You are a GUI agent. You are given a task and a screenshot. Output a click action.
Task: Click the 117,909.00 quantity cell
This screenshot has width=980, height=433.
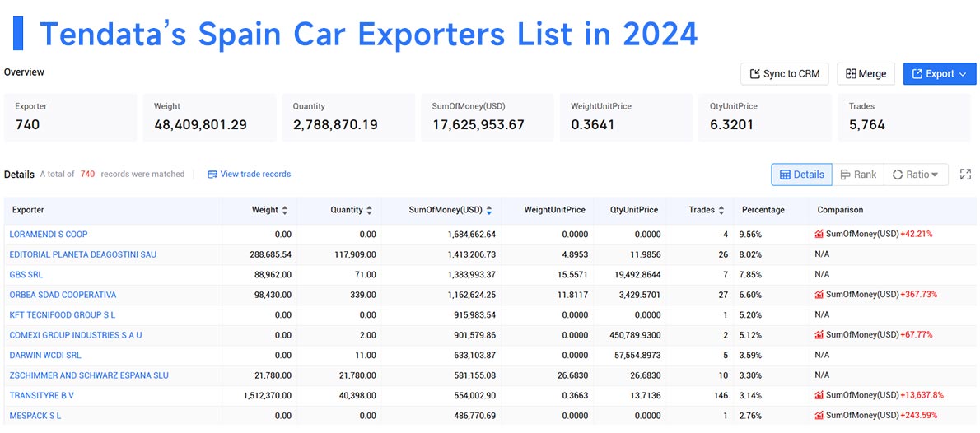353,254
